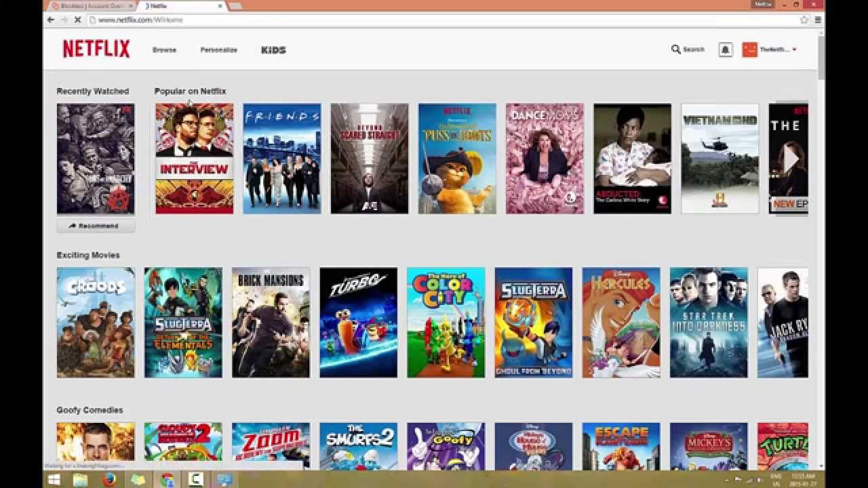Open The Croods poster
This screenshot has height=488, width=868.
pos(96,323)
